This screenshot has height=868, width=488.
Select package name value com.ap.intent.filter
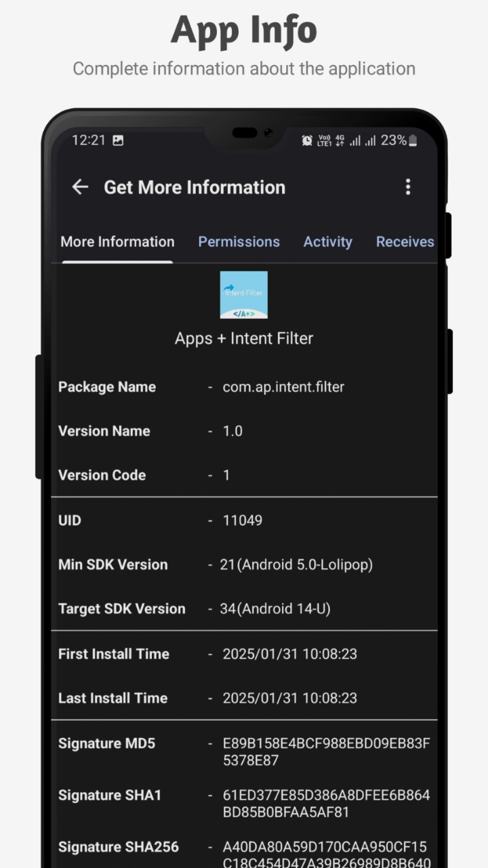283,387
